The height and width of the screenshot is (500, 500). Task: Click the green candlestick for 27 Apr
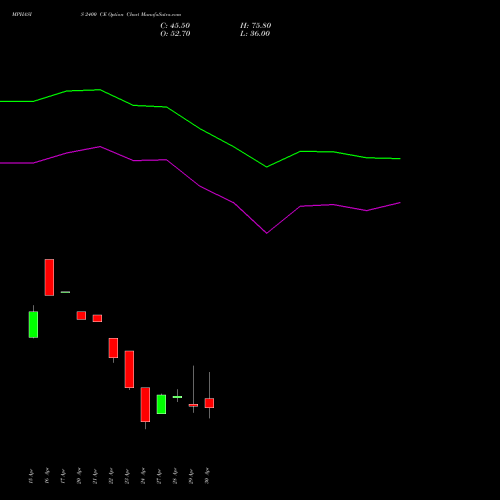coord(161,404)
